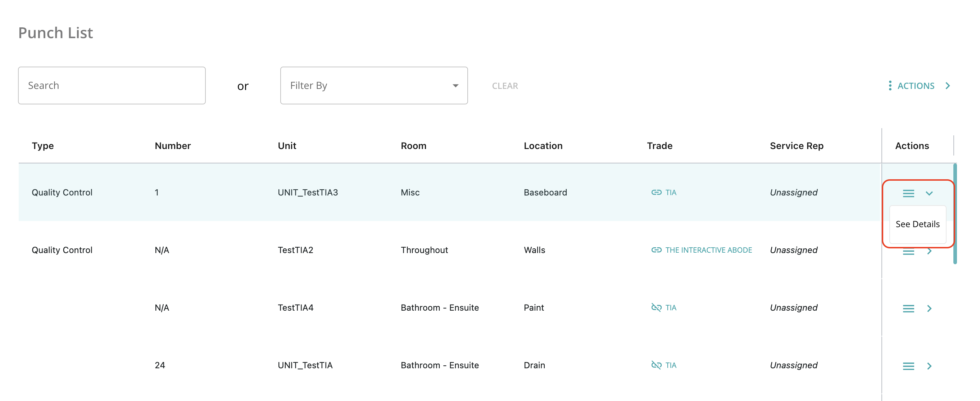The width and height of the screenshot is (980, 401).
Task: Sort by Number column header
Action: click(172, 146)
